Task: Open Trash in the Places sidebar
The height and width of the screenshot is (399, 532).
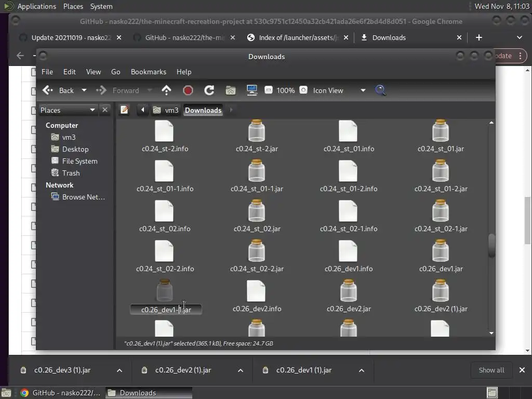Action: 71,173
